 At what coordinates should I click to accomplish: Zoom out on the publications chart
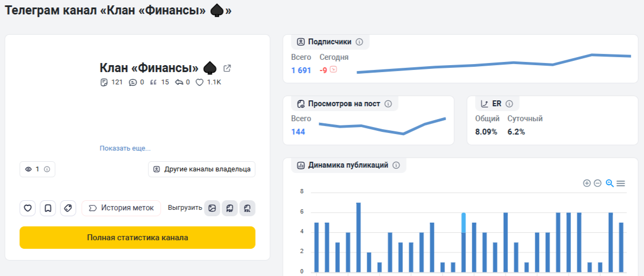click(598, 183)
